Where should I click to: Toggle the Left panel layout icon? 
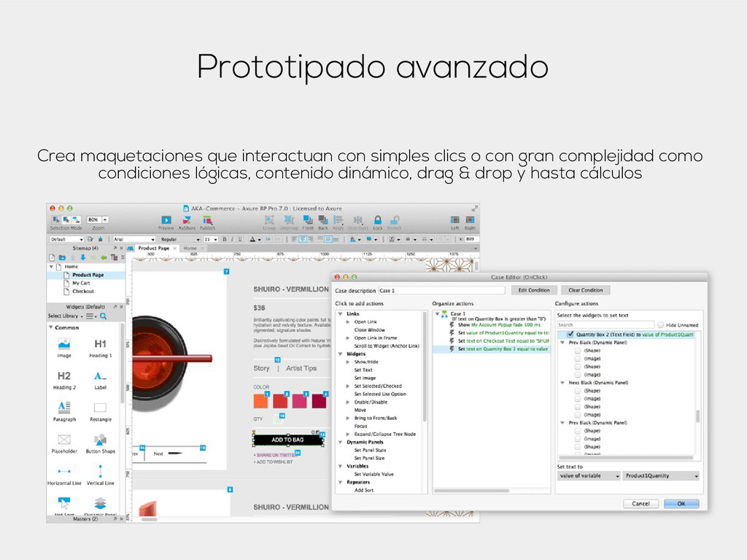click(x=455, y=220)
